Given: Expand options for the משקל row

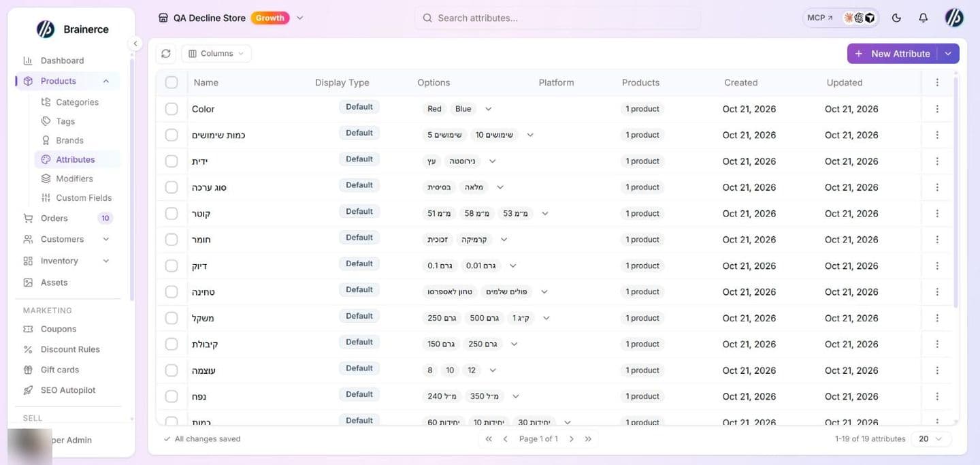Looking at the screenshot, I should 546,318.
